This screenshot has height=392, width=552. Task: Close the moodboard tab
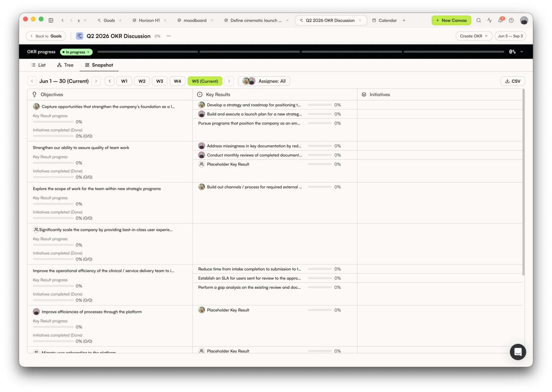point(212,20)
